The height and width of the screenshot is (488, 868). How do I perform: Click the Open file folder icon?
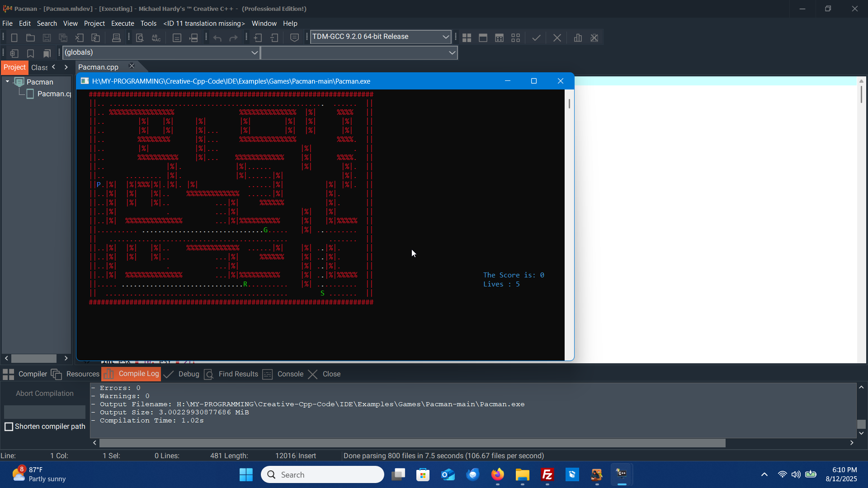[30, 38]
